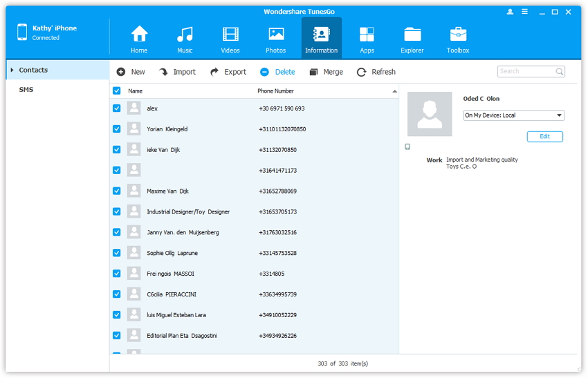Sort list using Phone Number column arrow
Viewport: 588px width, 378px height.
point(395,91)
